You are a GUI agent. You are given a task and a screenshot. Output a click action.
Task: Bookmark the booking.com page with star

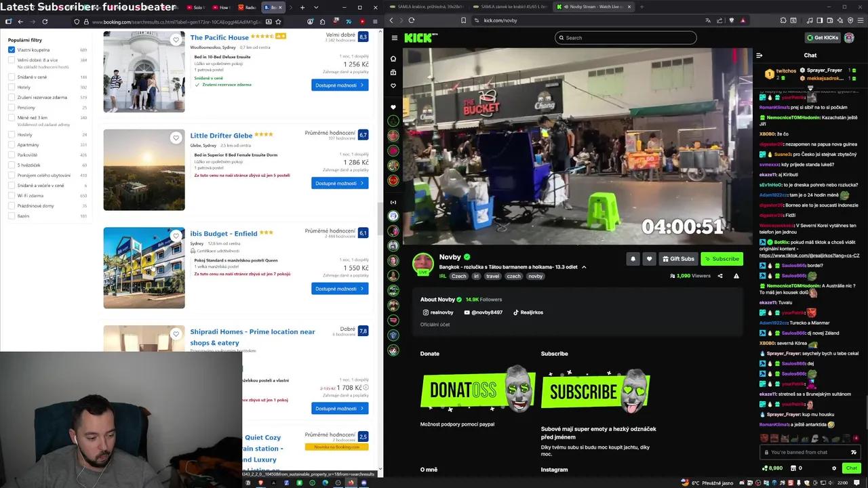(279, 22)
